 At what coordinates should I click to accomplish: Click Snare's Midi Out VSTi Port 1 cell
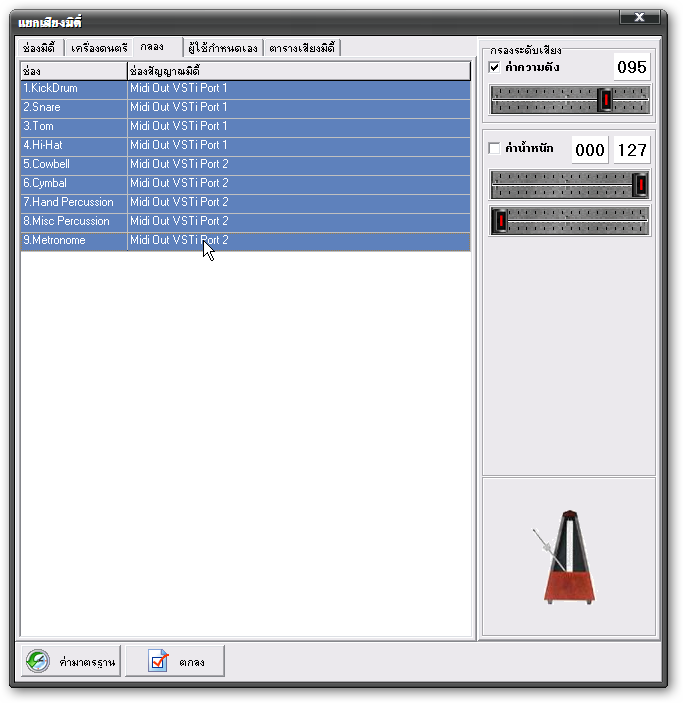299,107
